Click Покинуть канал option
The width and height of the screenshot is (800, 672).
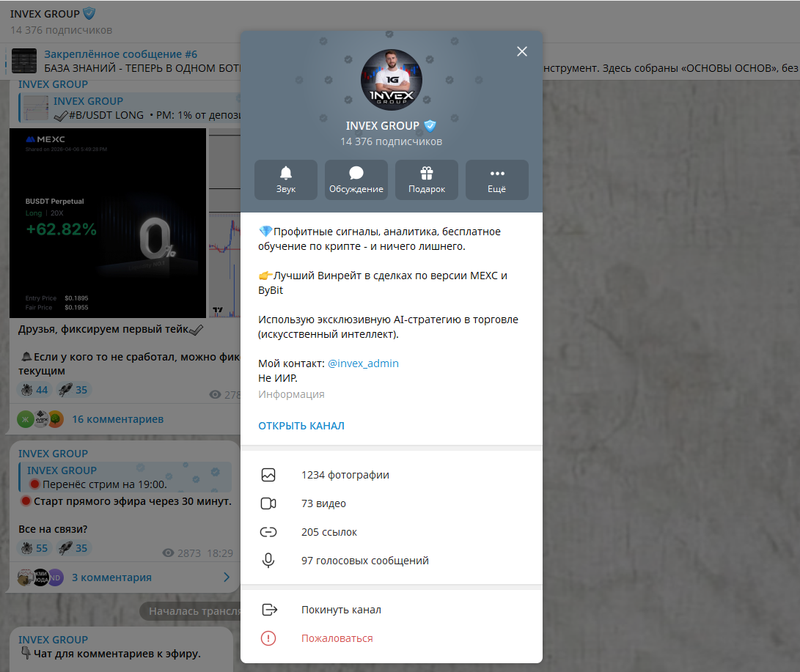(x=392, y=610)
